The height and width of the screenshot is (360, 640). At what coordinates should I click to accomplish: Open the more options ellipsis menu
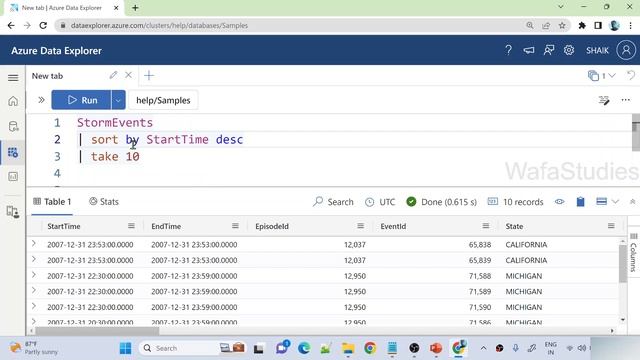(625, 100)
